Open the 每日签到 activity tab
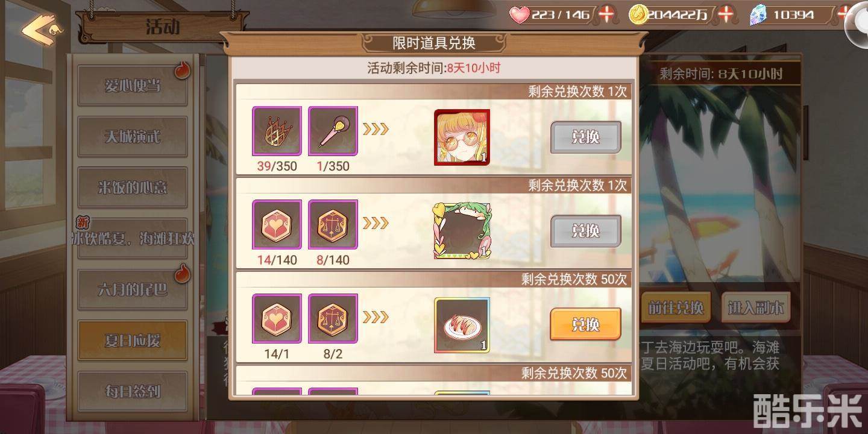 pyautogui.click(x=133, y=391)
